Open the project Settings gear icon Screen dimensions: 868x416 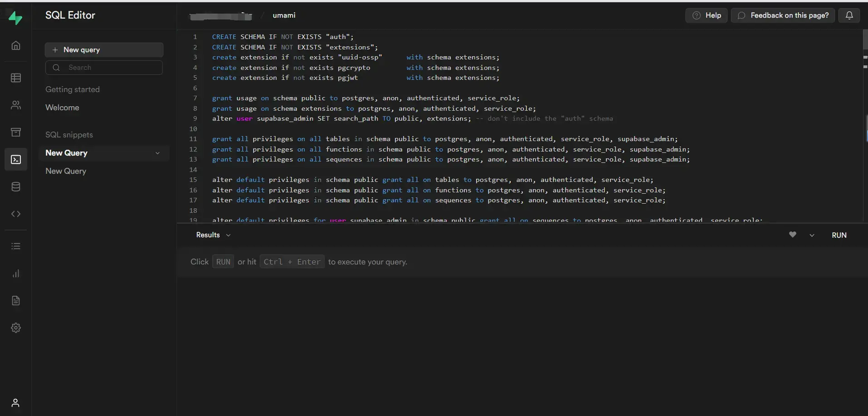pos(16,328)
